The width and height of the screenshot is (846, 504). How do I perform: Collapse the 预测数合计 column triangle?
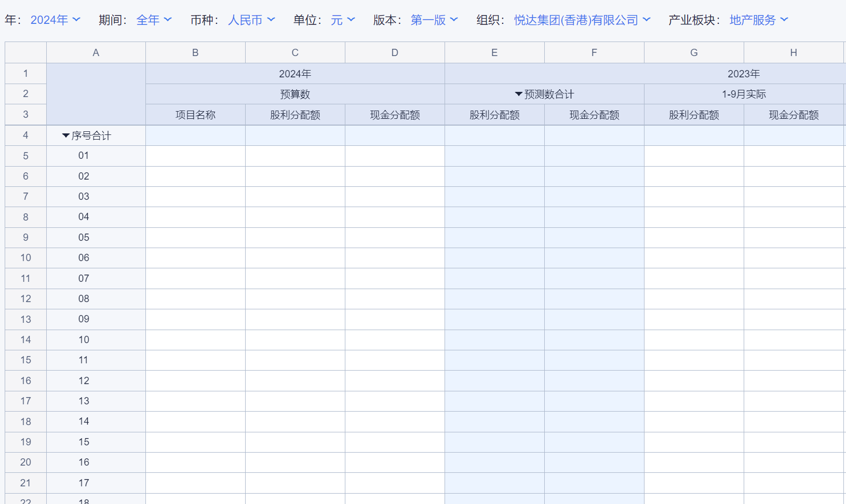[x=518, y=94]
